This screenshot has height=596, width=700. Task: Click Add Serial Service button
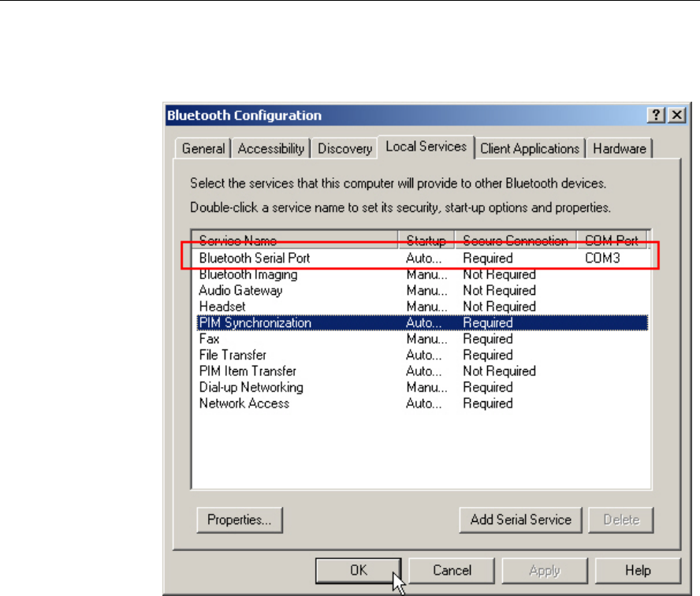[x=520, y=520]
